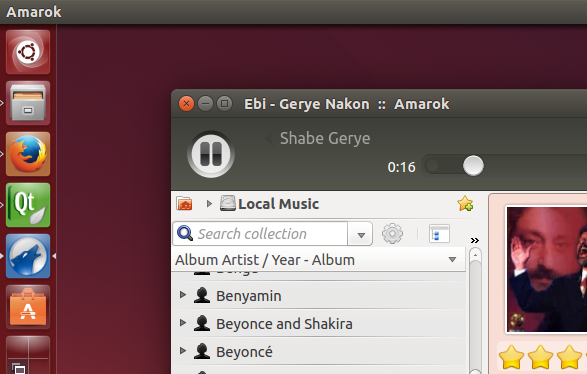This screenshot has height=374, width=587.
Task: Open the Ubuntu Dash launcher icon
Action: pos(28,52)
